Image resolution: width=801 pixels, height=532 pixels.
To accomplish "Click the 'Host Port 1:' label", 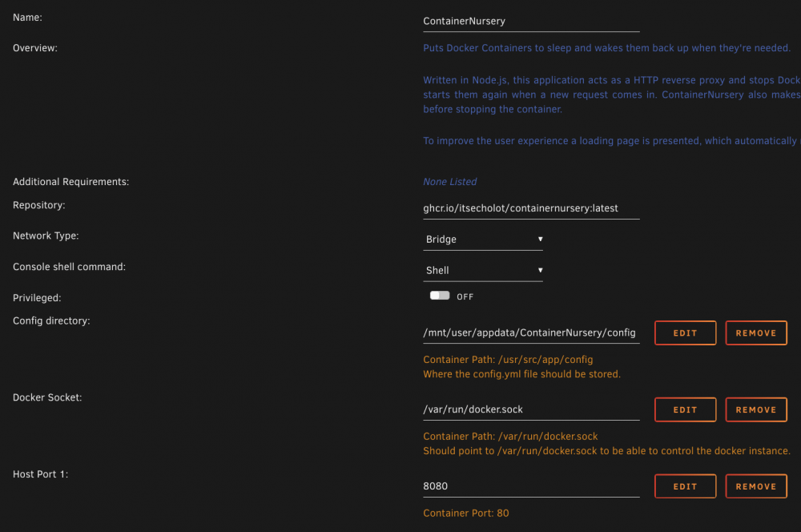I will tap(40, 474).
